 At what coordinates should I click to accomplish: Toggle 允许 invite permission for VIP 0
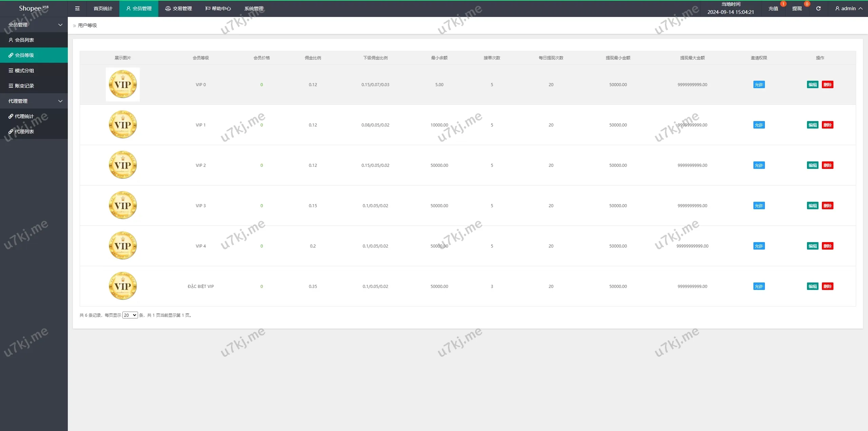759,85
